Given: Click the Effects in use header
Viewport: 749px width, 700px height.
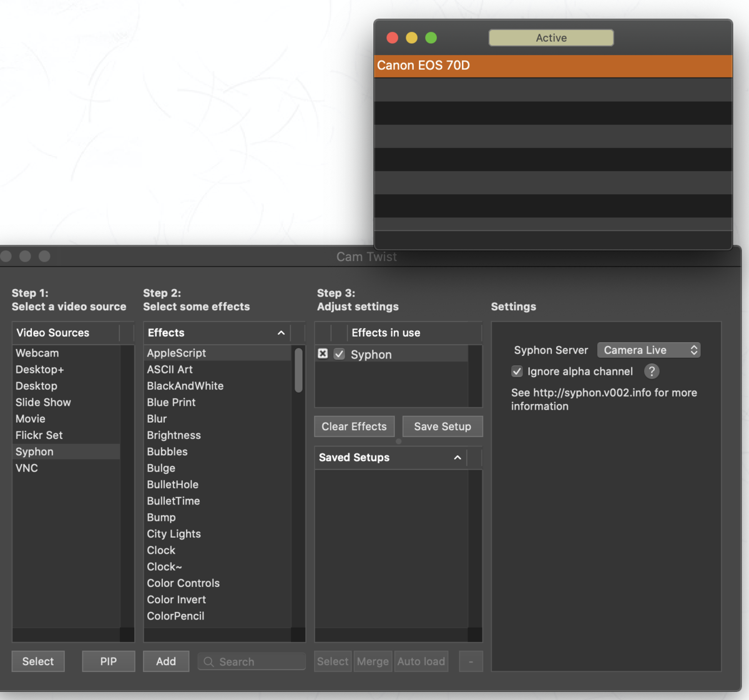Looking at the screenshot, I should tap(414, 333).
